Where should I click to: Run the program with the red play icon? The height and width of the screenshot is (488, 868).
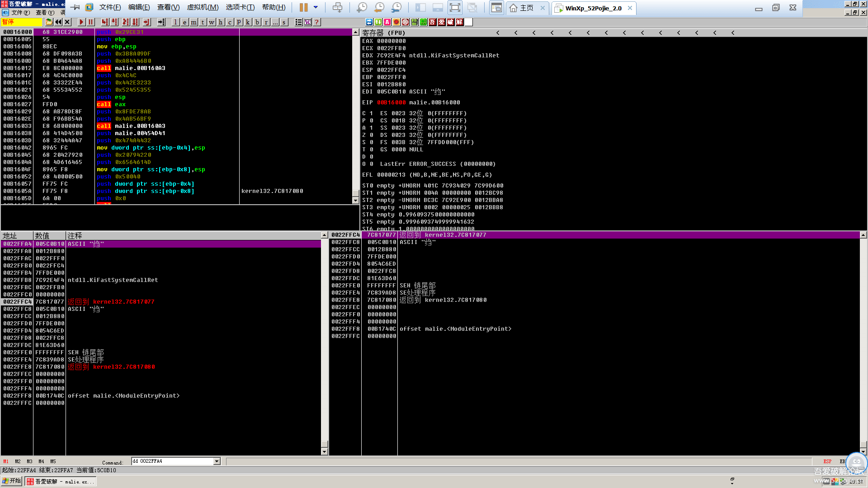pos(81,22)
